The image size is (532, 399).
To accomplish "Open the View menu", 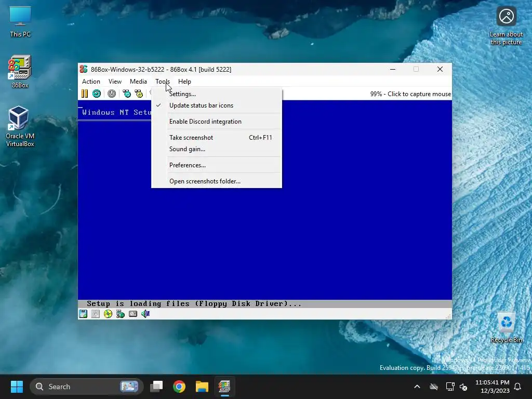I will pyautogui.click(x=115, y=82).
